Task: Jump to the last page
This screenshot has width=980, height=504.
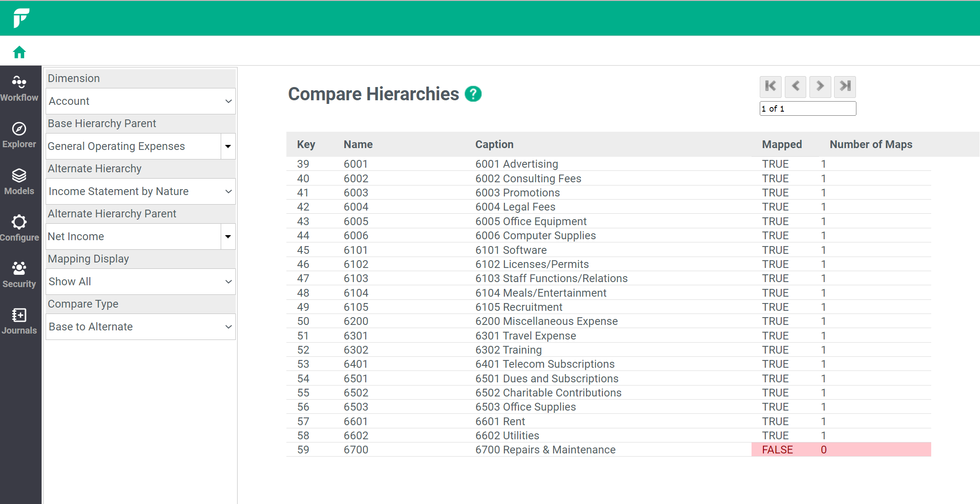Action: (845, 86)
